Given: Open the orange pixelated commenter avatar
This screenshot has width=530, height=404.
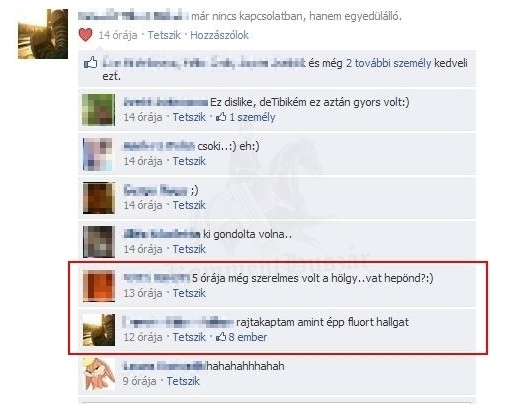Looking at the screenshot, I should tap(99, 286).
